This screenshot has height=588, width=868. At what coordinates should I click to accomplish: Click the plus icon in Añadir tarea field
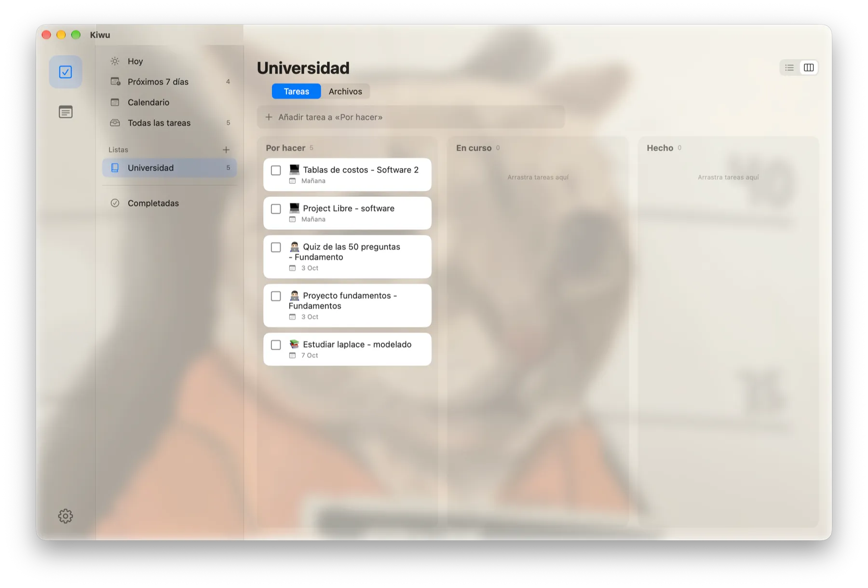(x=269, y=117)
